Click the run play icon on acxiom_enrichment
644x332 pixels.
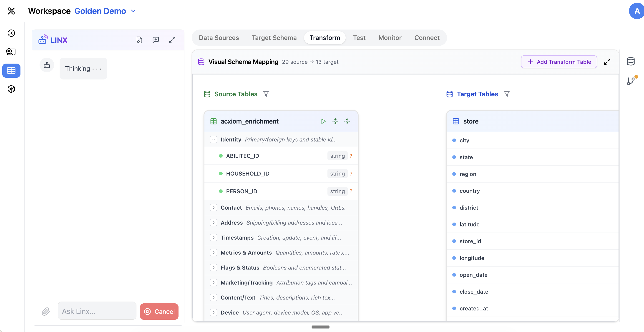[x=323, y=121]
